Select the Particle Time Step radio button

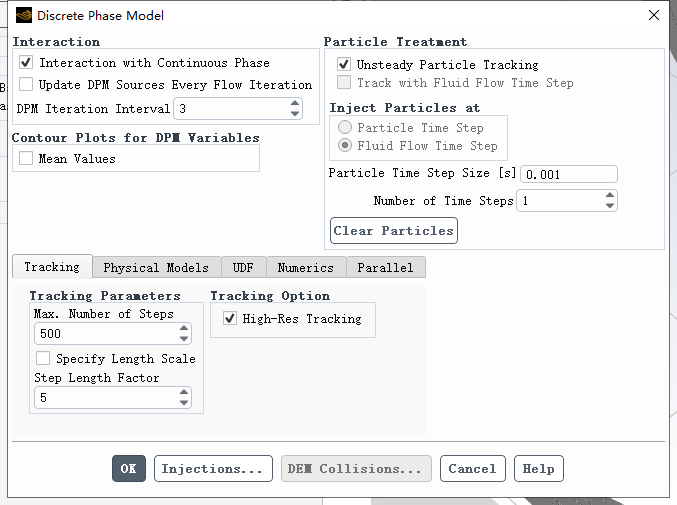345,127
